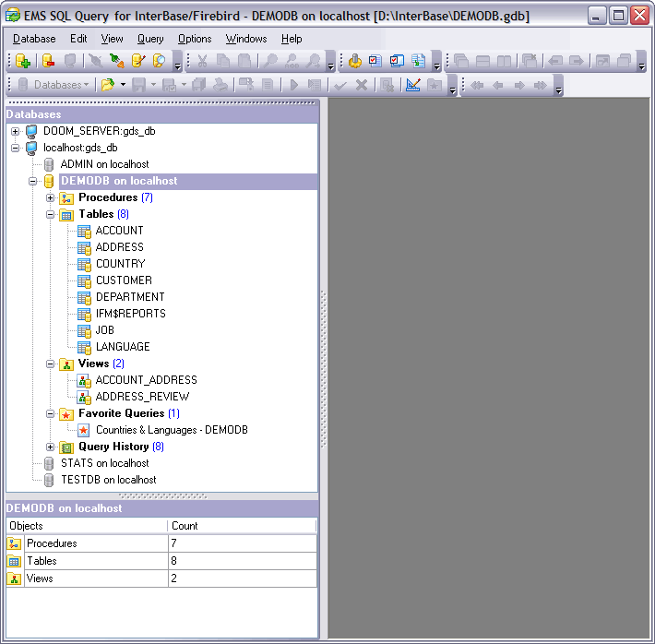Open the Help menu
The height and width of the screenshot is (644, 655).
coord(292,39)
